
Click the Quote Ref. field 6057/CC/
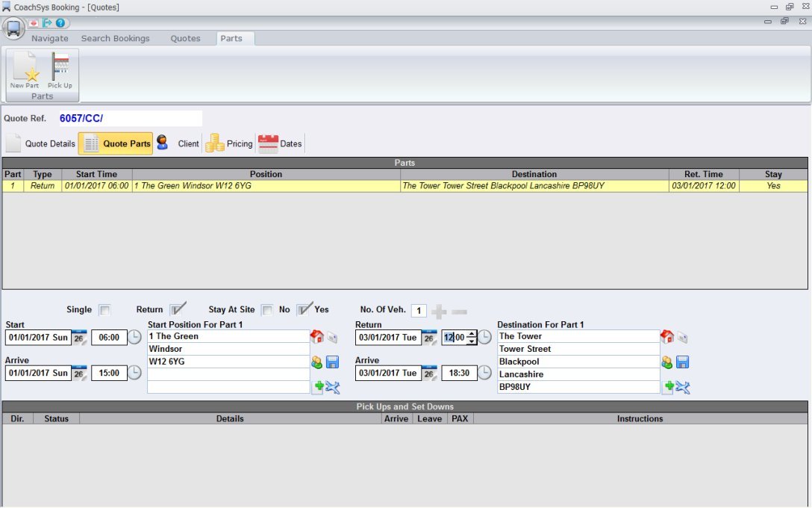[x=131, y=118]
